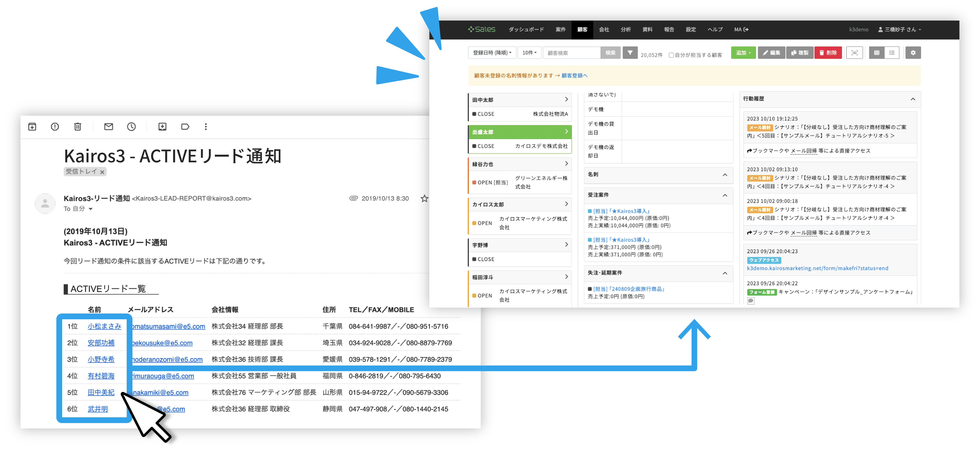The width and height of the screenshot is (980, 449).
Task: Delete the email with the trash icon
Action: 78,127
